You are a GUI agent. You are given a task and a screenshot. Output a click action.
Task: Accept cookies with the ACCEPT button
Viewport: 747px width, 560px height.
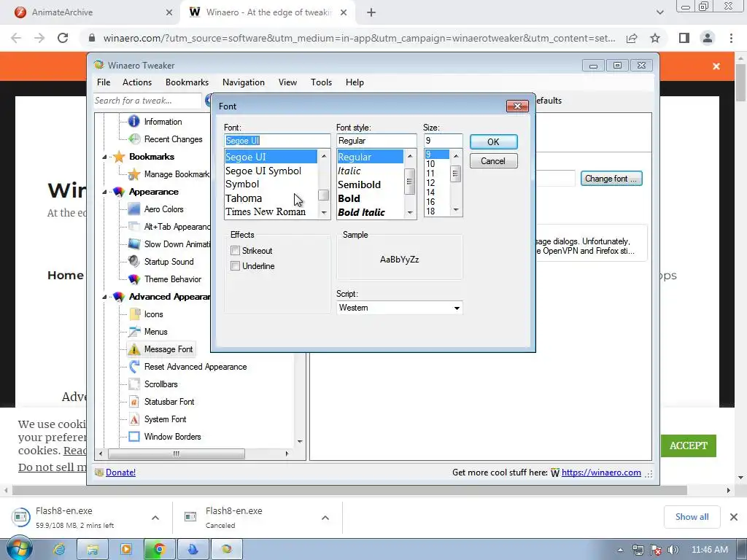pos(689,446)
